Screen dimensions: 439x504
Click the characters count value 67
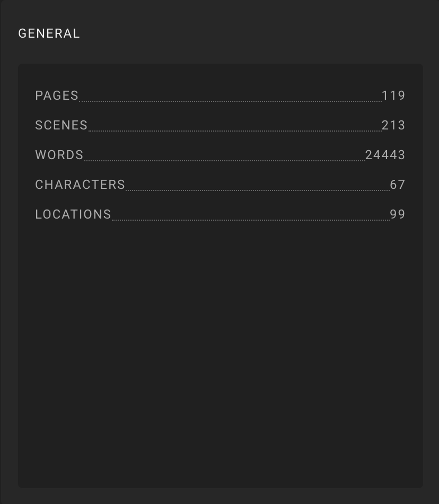pyautogui.click(x=398, y=185)
